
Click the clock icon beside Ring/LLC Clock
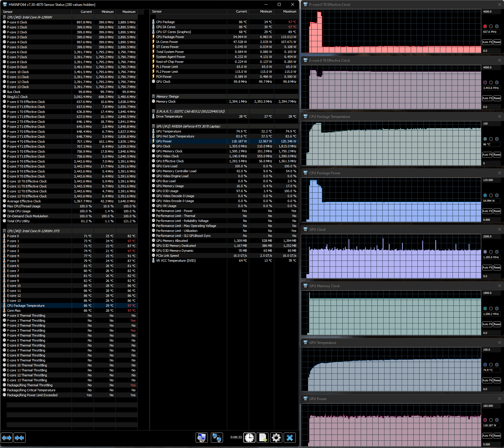click(x=4, y=97)
